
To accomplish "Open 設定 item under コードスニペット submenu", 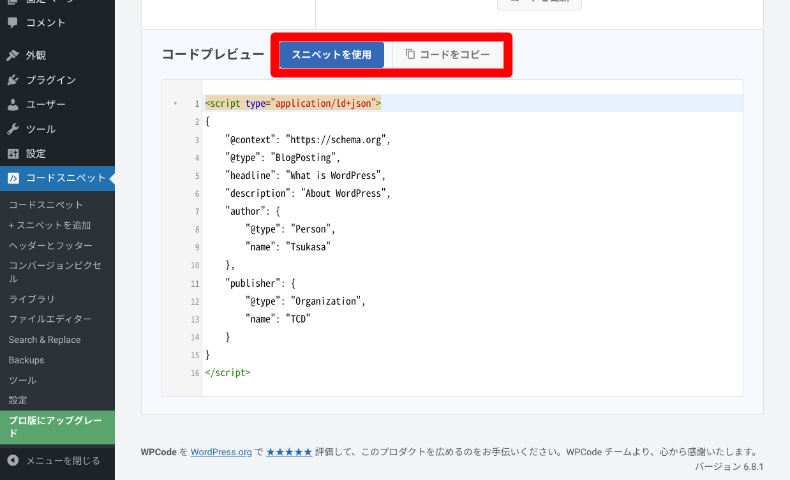I will (x=18, y=400).
